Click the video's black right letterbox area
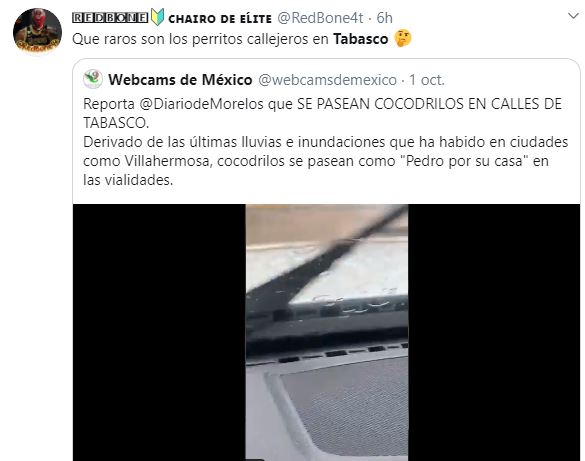Screen dimensions: 585x461 point(494,332)
